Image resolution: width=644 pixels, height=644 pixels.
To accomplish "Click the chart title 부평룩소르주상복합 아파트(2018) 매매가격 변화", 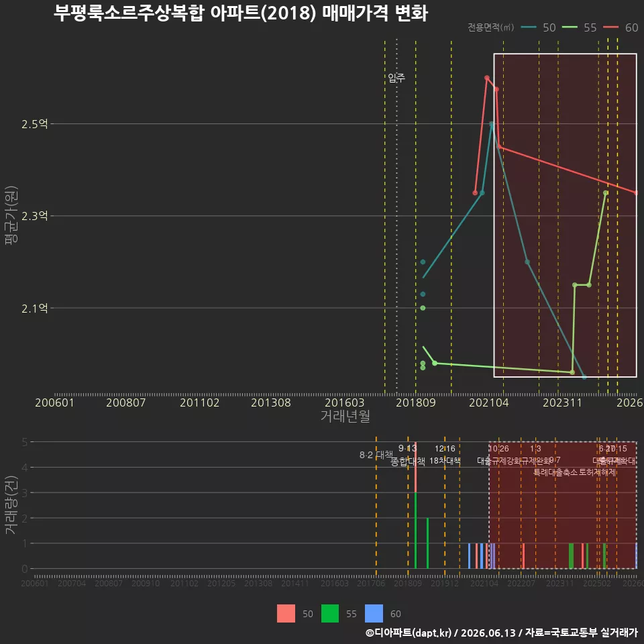I will [x=241, y=13].
